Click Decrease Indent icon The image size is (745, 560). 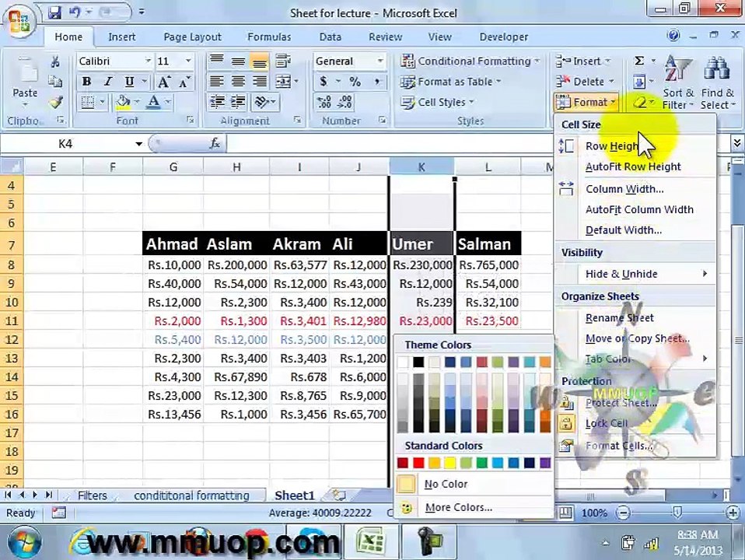click(x=217, y=102)
